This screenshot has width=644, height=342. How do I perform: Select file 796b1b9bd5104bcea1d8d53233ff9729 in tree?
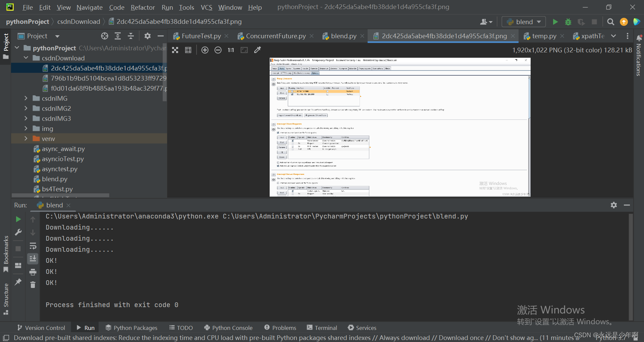tap(104, 78)
